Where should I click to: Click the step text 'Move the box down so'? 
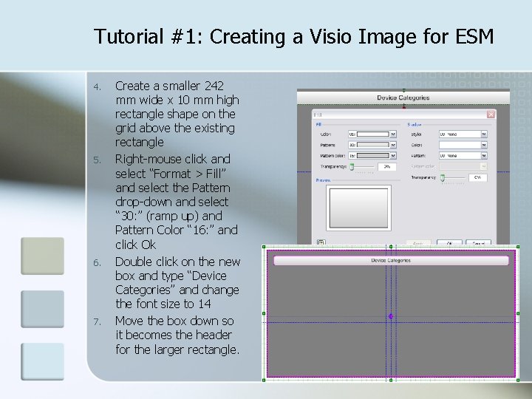(174, 321)
